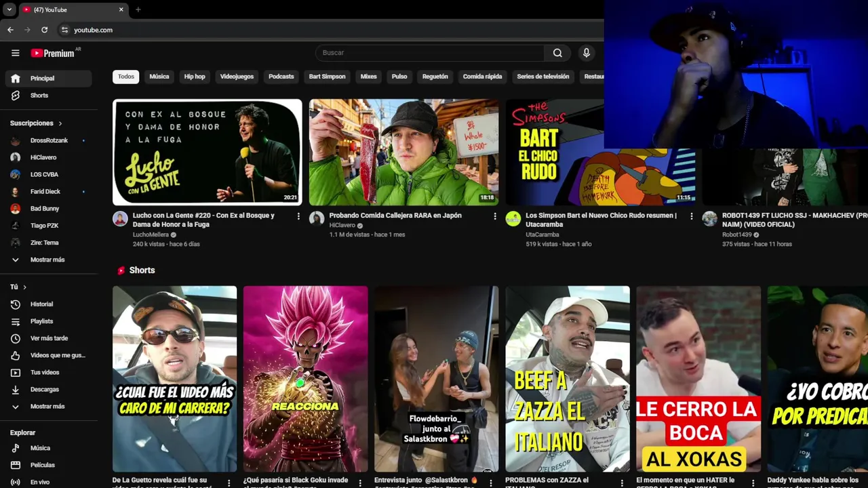Image resolution: width=868 pixels, height=488 pixels.
Task: Open Tiago PZK subscription channel
Action: [47, 226]
